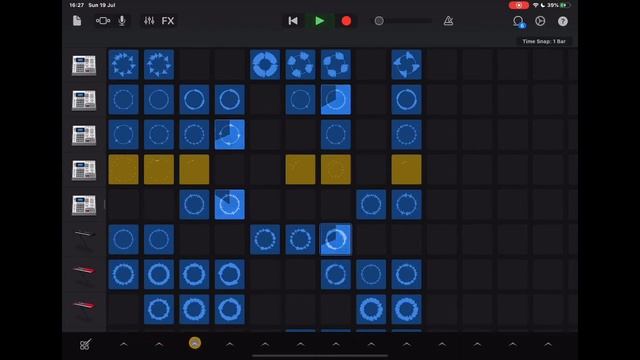Tap empty cell in first track, column three
This screenshot has height=360, width=640.
tap(194, 64)
